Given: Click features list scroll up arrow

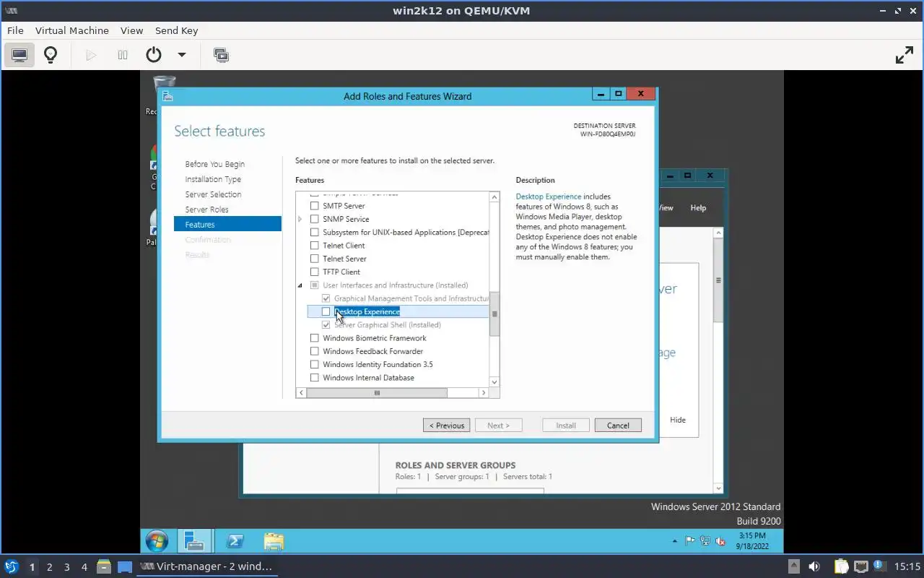Looking at the screenshot, I should pyautogui.click(x=494, y=197).
